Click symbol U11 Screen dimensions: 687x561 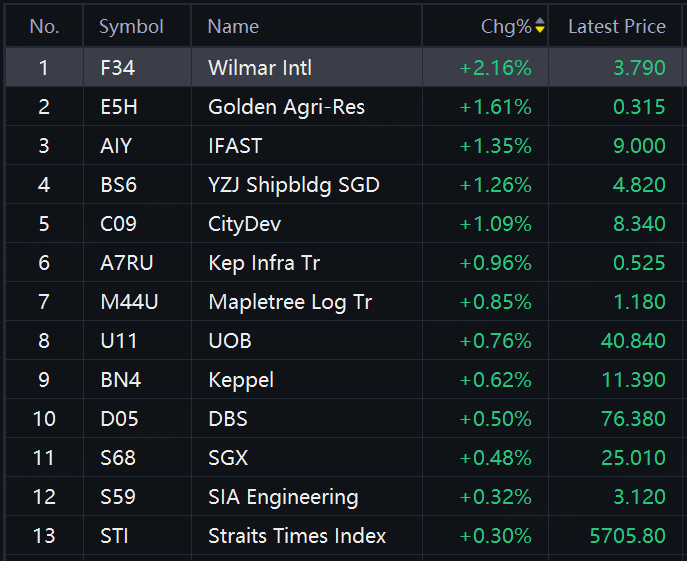coord(119,341)
